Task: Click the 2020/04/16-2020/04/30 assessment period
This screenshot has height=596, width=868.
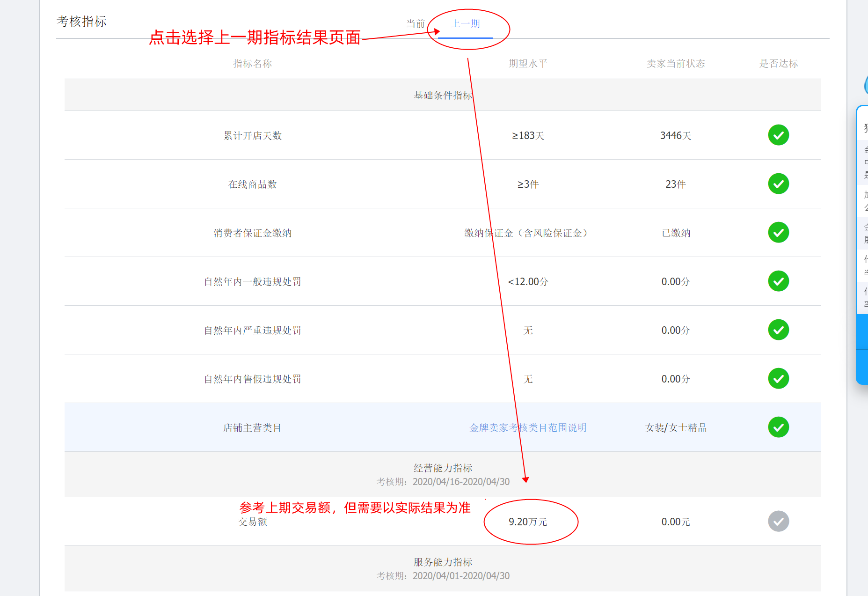Action: point(461,482)
